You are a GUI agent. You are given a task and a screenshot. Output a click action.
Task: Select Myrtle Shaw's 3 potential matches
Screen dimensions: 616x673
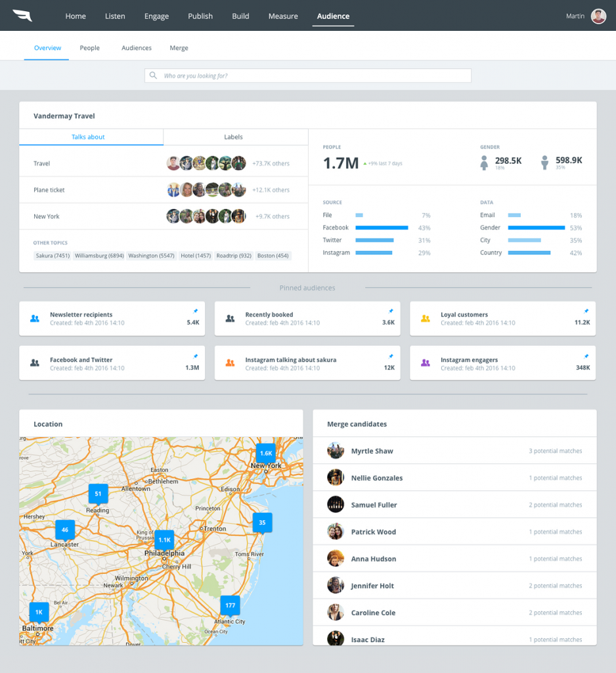(556, 451)
